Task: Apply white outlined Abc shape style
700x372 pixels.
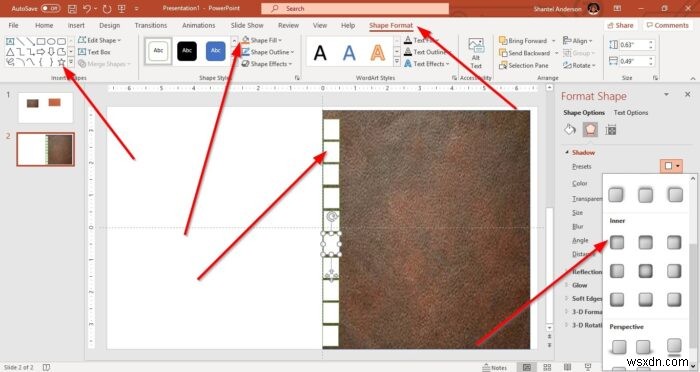Action: [158, 52]
